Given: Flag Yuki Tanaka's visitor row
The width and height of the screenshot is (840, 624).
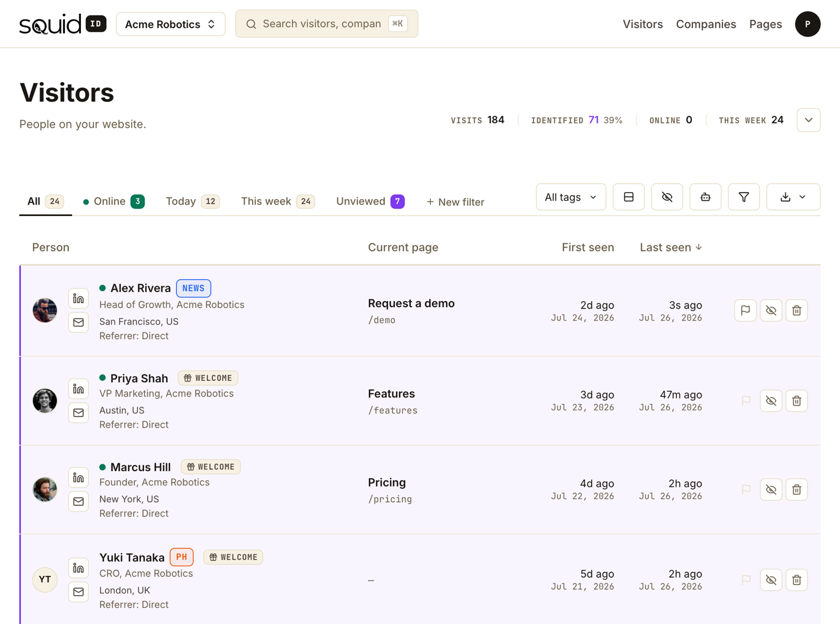Looking at the screenshot, I should coord(746,580).
